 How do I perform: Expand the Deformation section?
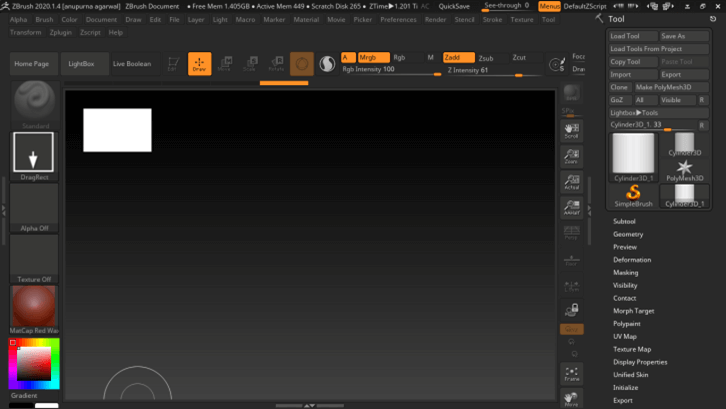(632, 260)
